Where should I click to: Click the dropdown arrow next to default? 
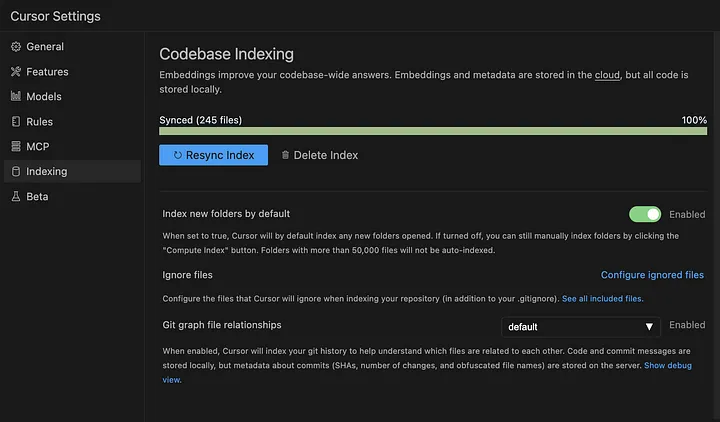coord(649,327)
